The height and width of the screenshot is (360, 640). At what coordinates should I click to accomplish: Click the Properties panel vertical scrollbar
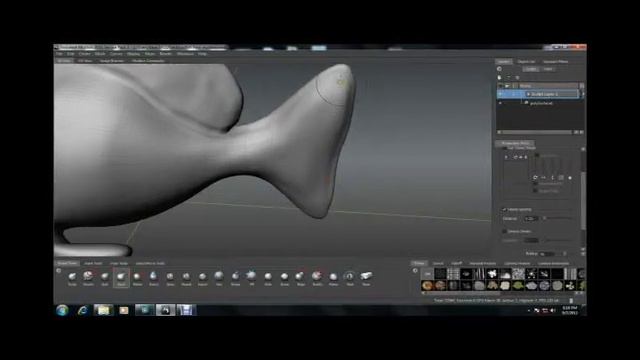583,200
